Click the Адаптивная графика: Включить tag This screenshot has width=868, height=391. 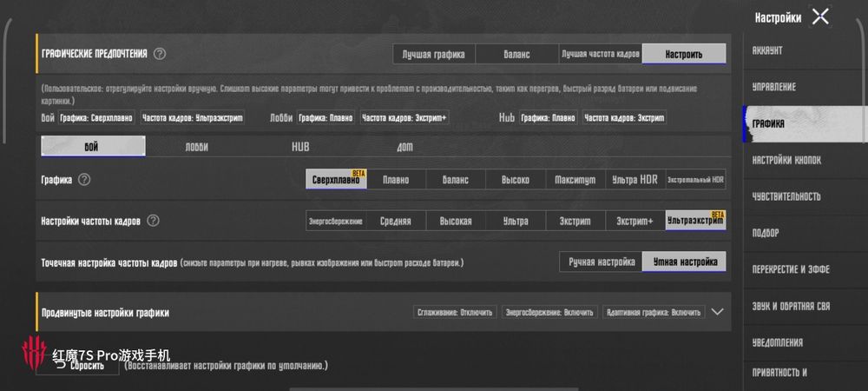tap(654, 312)
